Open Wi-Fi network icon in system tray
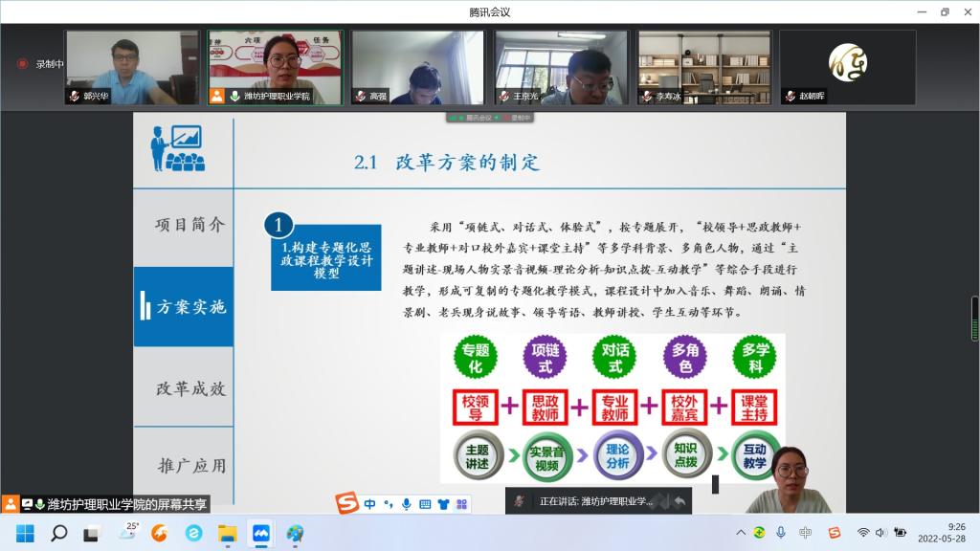Viewport: 980px width, 551px height. click(863, 533)
